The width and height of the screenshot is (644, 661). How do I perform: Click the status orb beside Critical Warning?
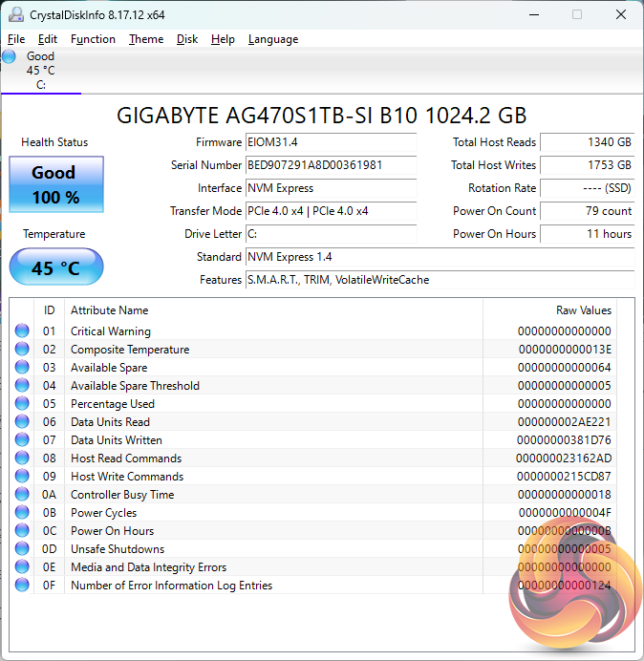point(22,331)
